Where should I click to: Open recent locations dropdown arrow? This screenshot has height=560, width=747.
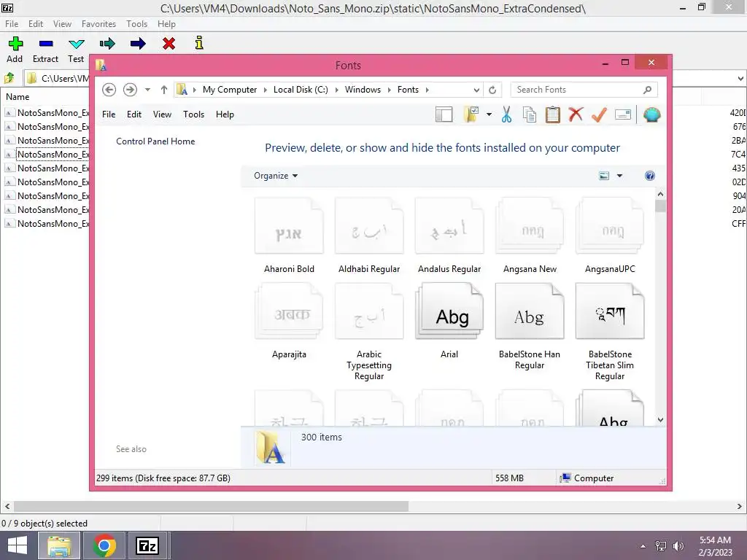(147, 90)
